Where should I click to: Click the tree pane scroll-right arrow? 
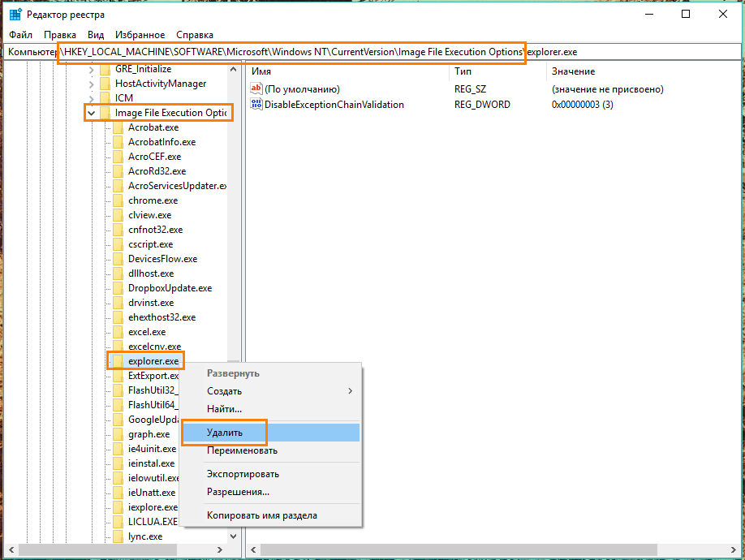click(219, 550)
